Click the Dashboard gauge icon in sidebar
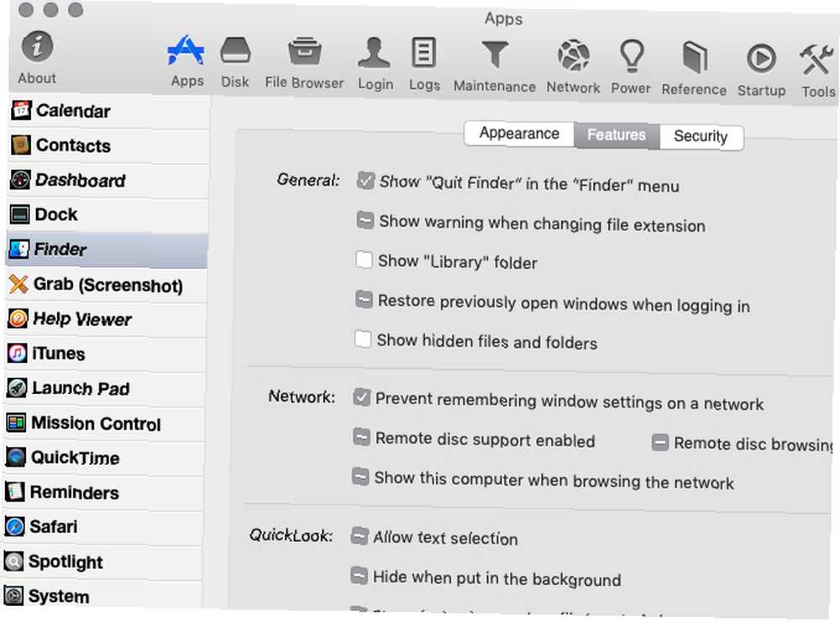This screenshot has width=840, height=622. (20, 180)
